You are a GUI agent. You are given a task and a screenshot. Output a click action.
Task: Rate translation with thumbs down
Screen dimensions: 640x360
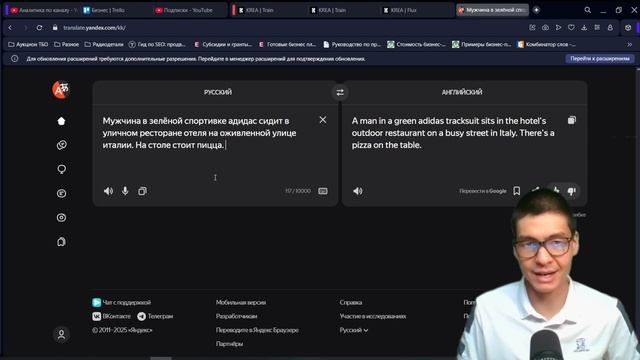(571, 191)
